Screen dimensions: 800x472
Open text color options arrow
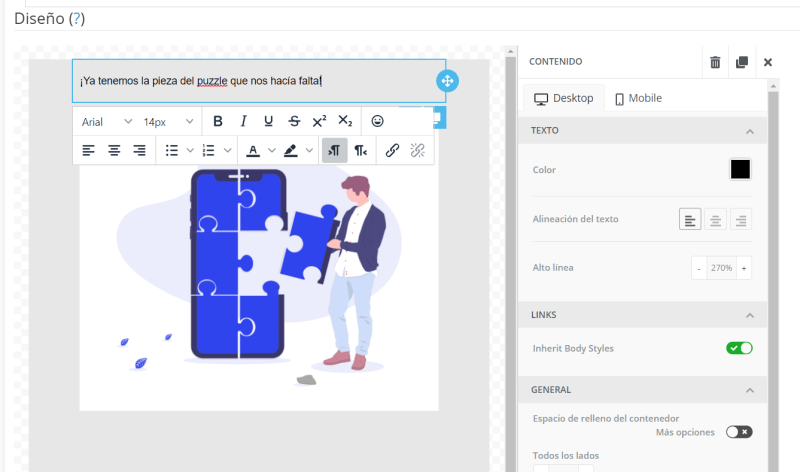pyautogui.click(x=272, y=151)
